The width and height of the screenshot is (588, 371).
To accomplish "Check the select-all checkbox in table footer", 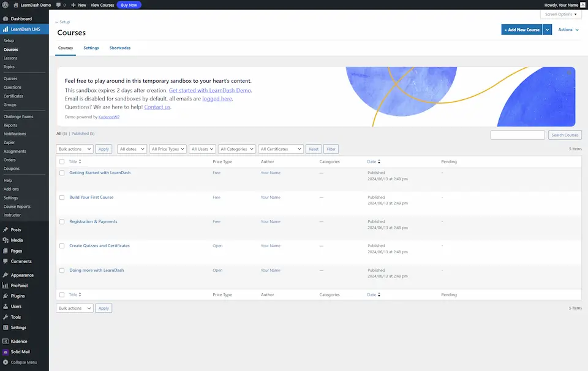I will coord(62,295).
